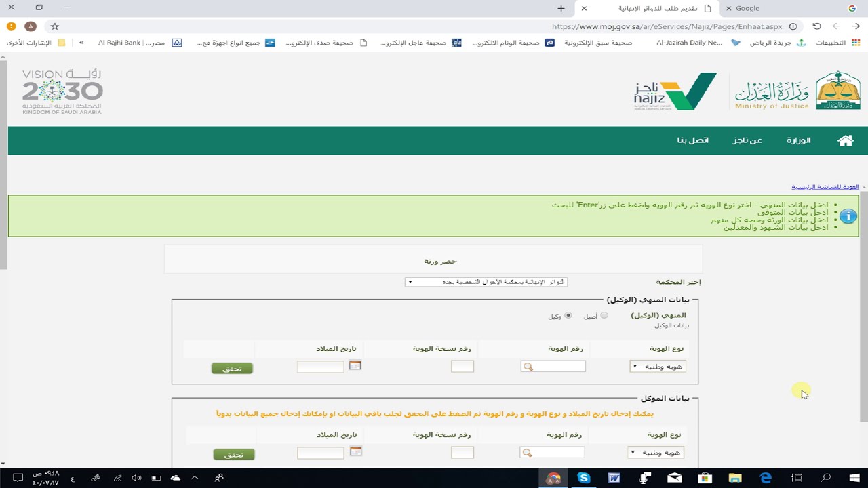Click تحقق button in agent data
868x488 pixels.
[x=232, y=369]
